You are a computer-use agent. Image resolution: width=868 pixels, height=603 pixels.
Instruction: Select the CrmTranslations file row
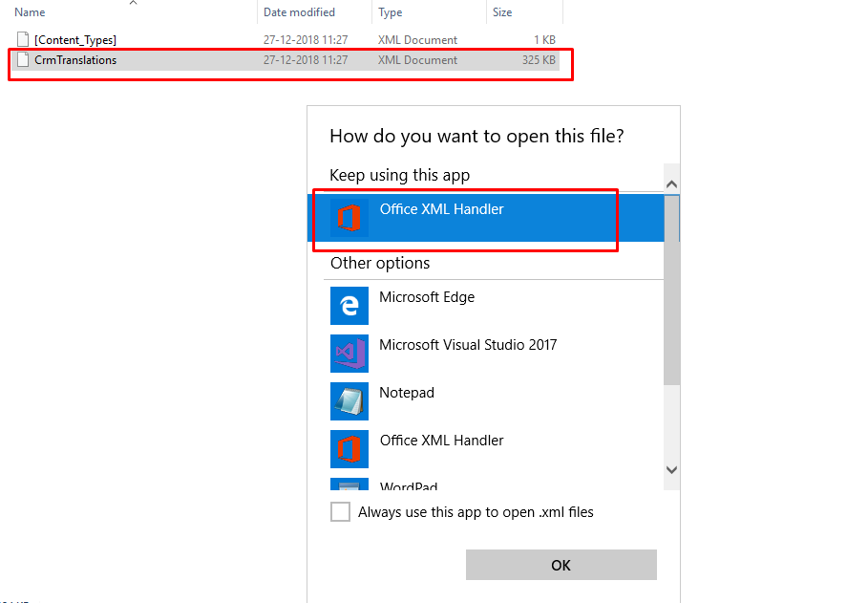[x=286, y=60]
